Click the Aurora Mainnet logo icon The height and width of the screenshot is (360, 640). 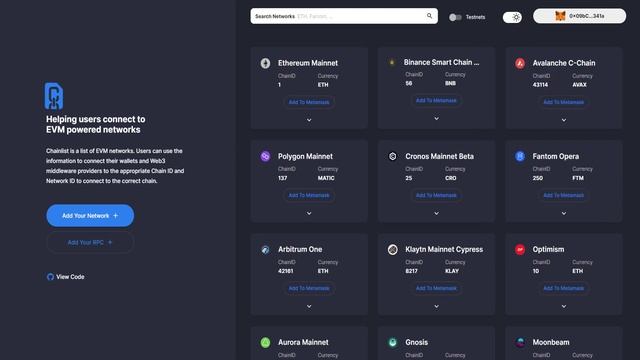tap(265, 342)
